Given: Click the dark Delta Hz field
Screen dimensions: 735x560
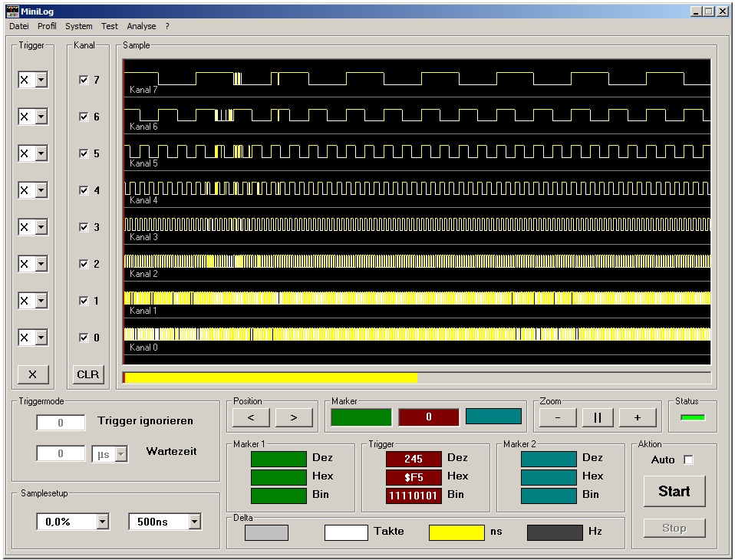Looking at the screenshot, I should (555, 533).
